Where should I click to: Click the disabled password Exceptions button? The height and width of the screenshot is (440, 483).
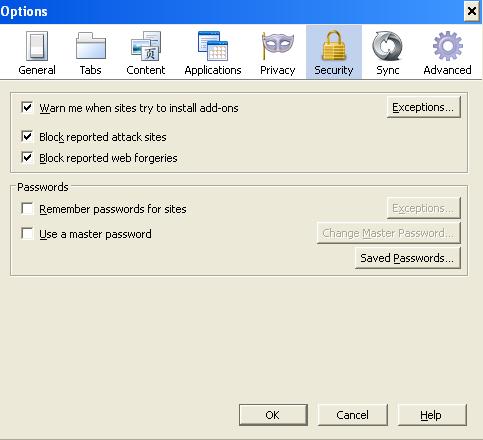[424, 208]
